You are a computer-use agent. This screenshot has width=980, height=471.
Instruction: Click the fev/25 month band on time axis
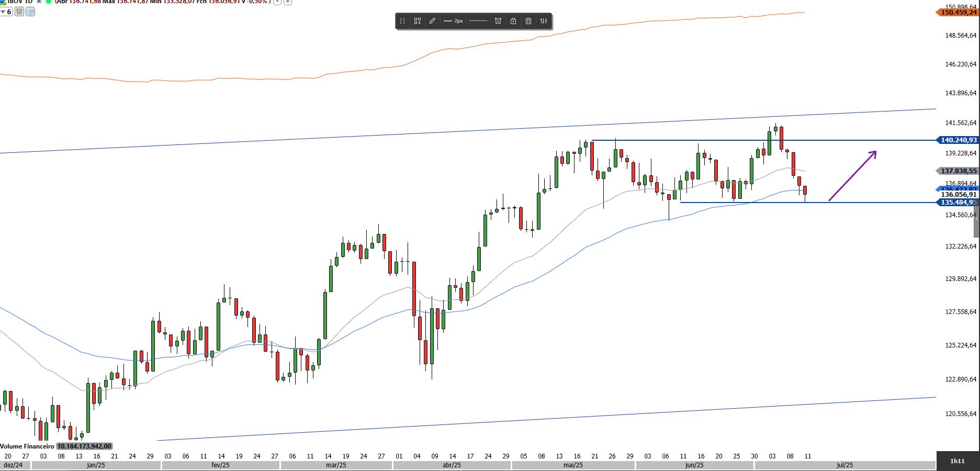click(x=220, y=465)
